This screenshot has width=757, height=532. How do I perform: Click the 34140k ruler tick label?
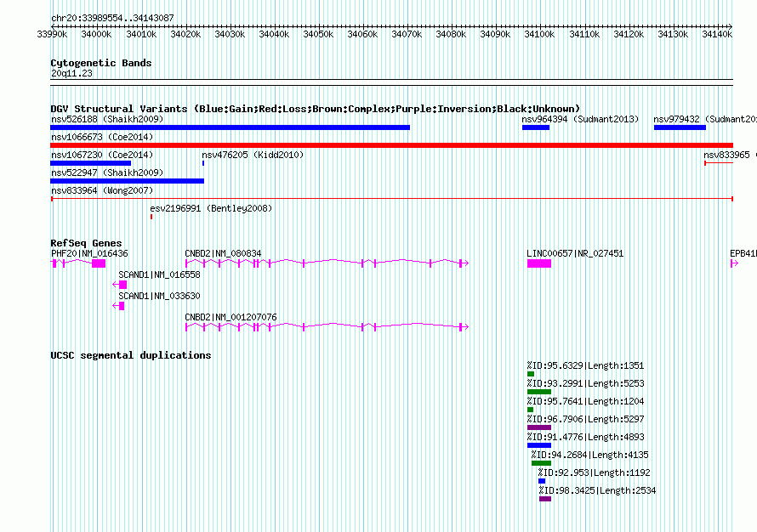point(717,34)
